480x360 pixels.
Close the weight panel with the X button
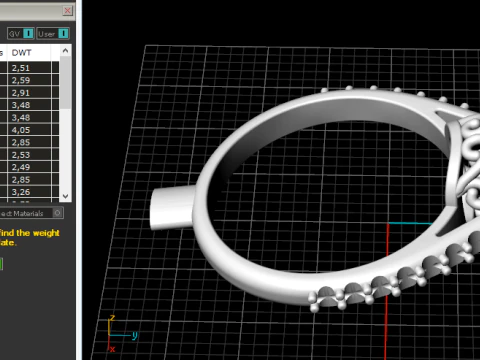coord(67,11)
